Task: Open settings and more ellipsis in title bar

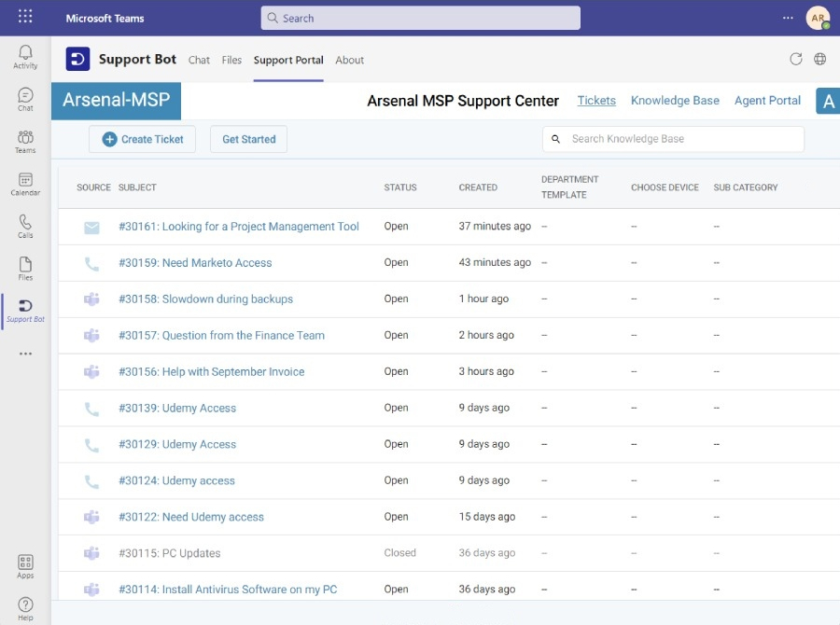Action: click(788, 18)
